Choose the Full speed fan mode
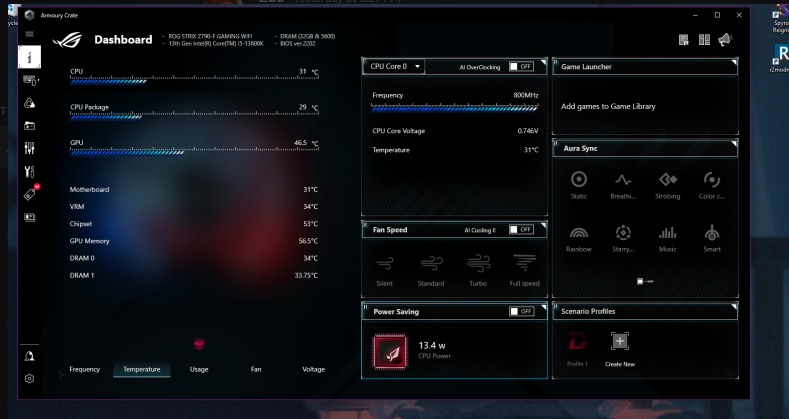Screen dimensions: 789x419 click(x=524, y=271)
